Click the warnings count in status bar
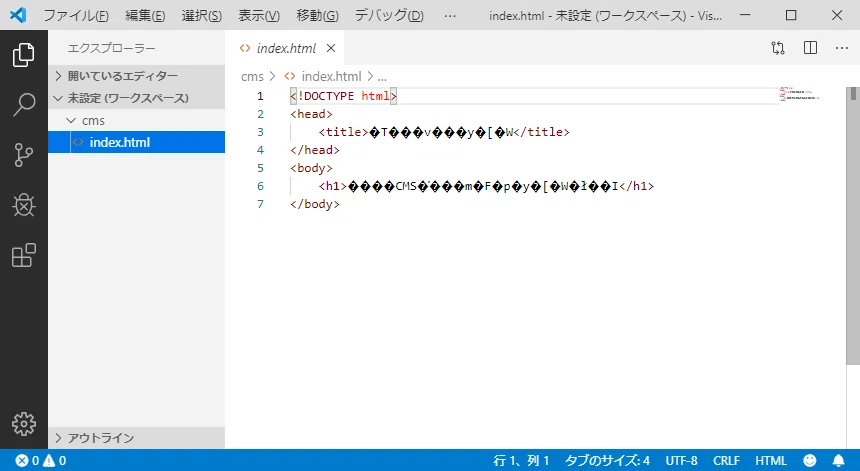Screen dimensions: 860x471 point(55,461)
